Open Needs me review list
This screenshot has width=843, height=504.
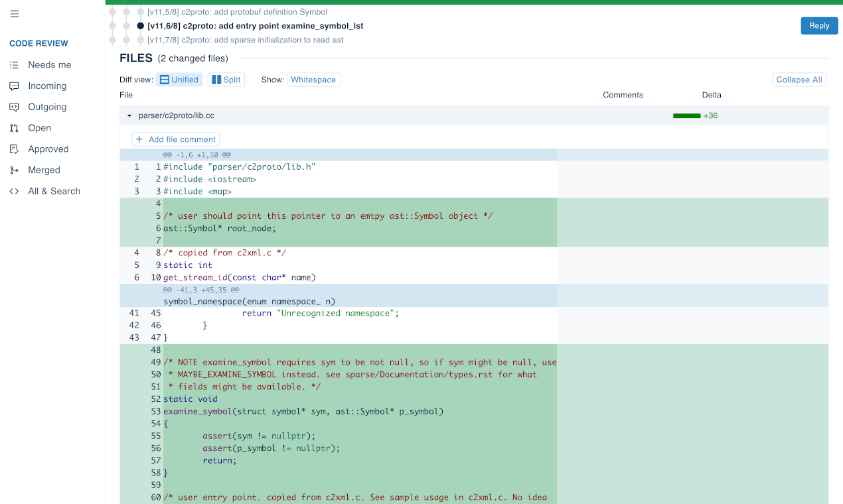[50, 65]
